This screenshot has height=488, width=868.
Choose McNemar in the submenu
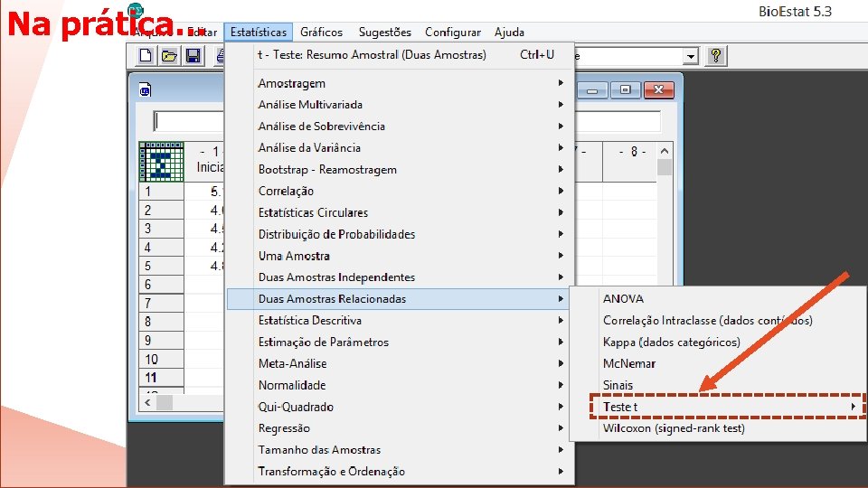[718, 363]
